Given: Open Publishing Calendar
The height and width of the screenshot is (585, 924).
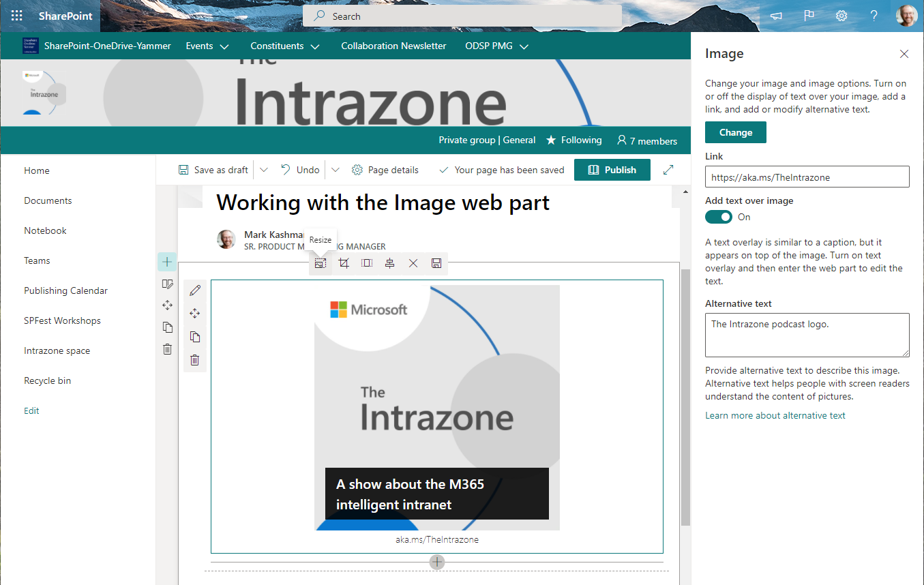Looking at the screenshot, I should [65, 290].
